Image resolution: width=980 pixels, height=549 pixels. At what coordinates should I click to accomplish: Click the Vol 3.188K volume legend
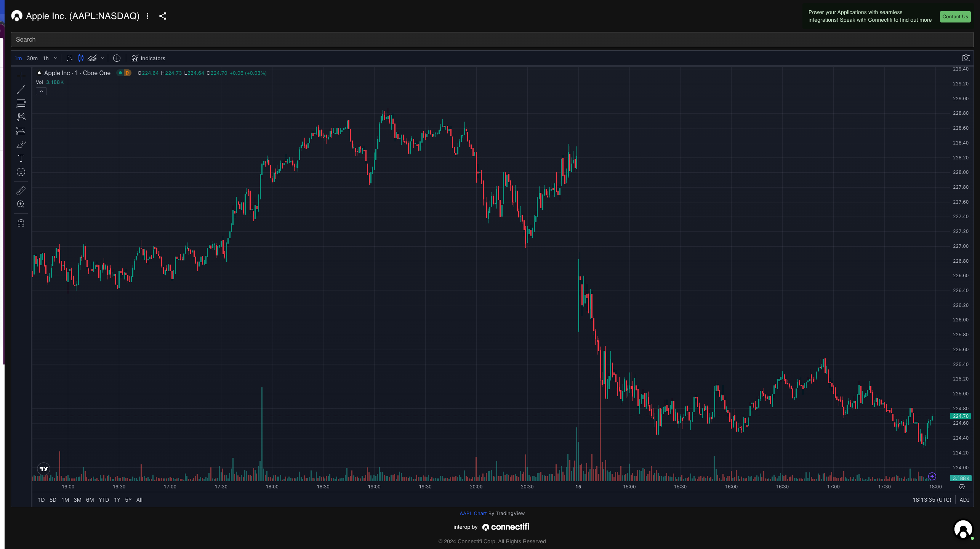coord(50,82)
